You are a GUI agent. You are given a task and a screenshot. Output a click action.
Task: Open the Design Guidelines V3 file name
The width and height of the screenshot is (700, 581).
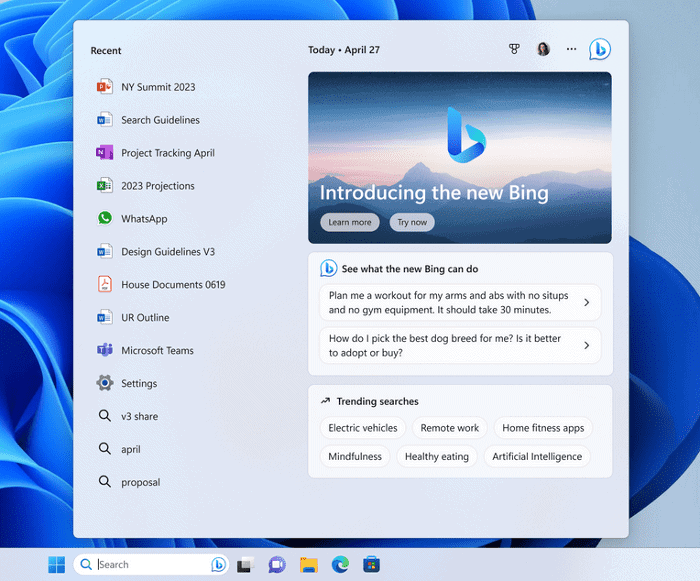point(168,252)
